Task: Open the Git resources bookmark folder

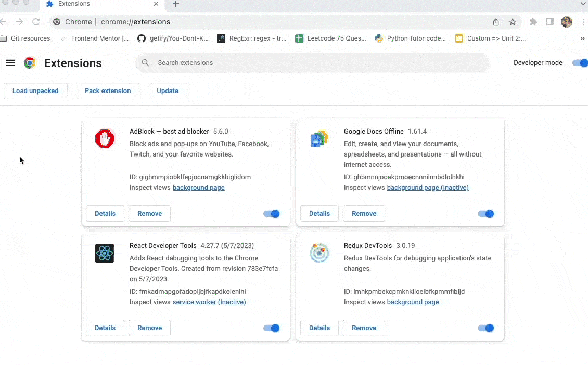Action: click(x=26, y=38)
